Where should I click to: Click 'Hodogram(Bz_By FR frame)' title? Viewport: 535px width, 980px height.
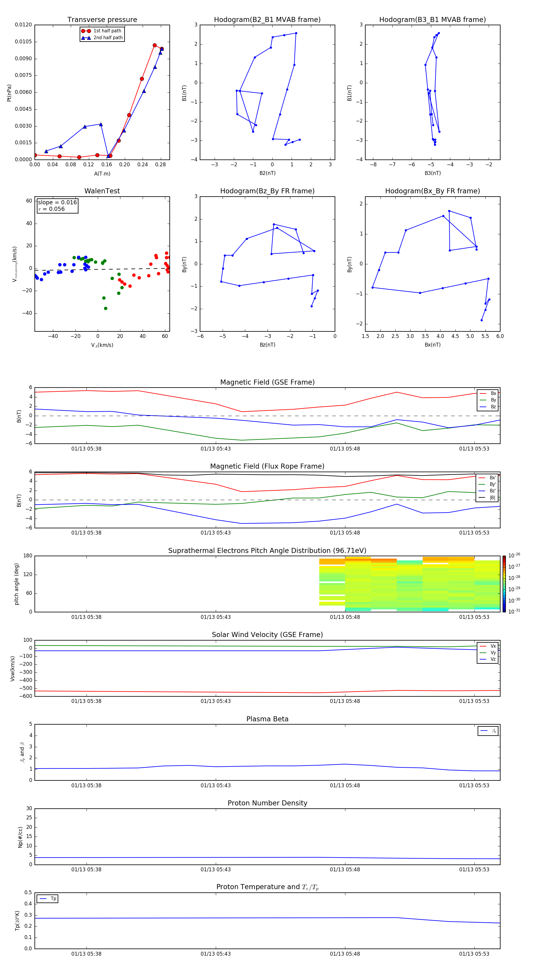267,191
